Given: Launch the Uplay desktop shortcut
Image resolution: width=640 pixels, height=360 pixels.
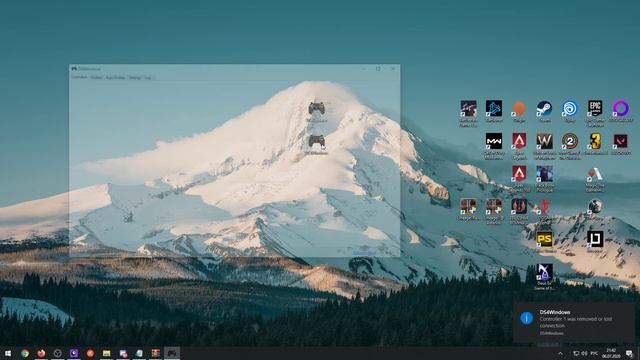Looking at the screenshot, I should (569, 109).
